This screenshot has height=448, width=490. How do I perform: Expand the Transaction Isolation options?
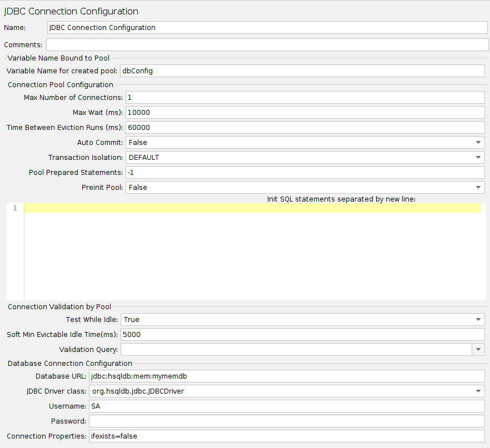pyautogui.click(x=478, y=157)
